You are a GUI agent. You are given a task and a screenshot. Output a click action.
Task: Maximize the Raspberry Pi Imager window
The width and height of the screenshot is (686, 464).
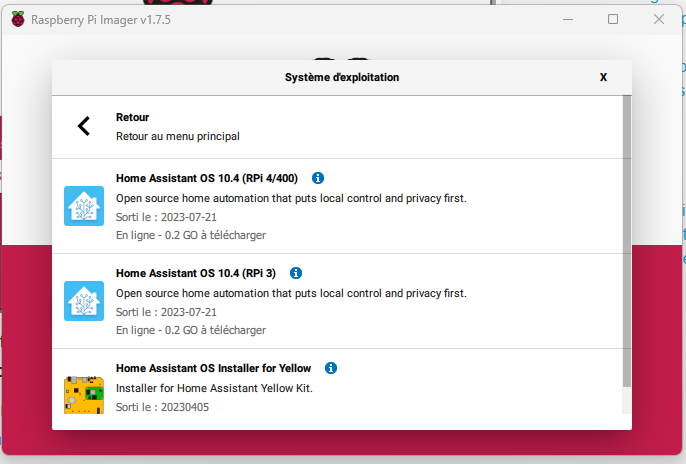tap(613, 19)
